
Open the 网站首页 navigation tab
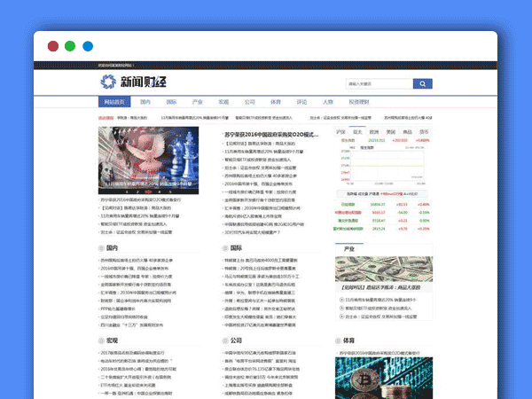point(115,102)
